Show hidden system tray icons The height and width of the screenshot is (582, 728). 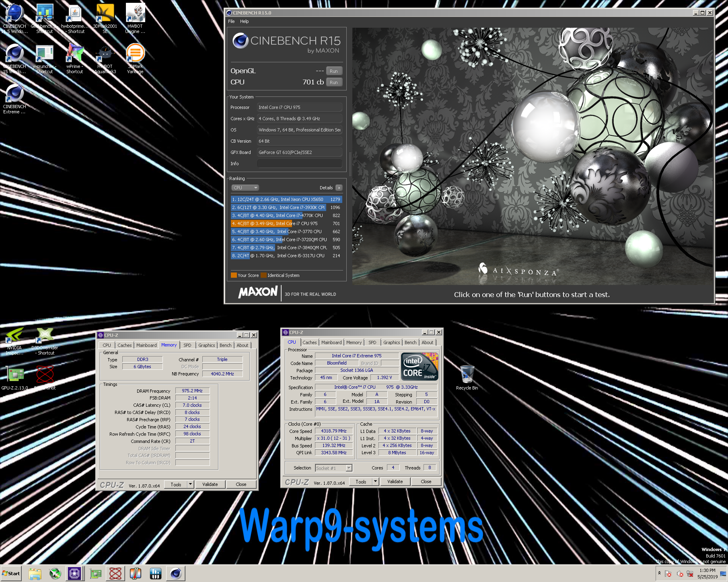[659, 573]
